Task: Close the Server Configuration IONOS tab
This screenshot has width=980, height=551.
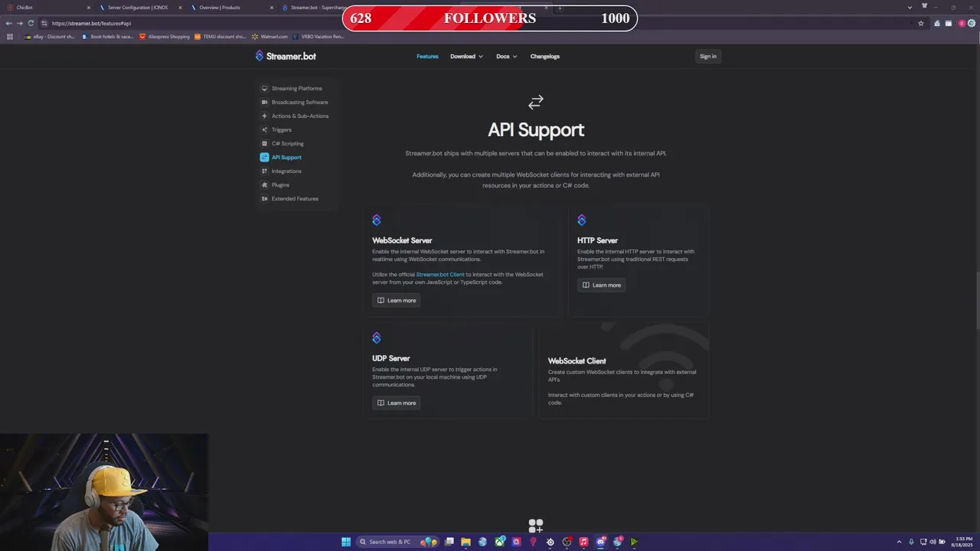Action: coord(180,8)
